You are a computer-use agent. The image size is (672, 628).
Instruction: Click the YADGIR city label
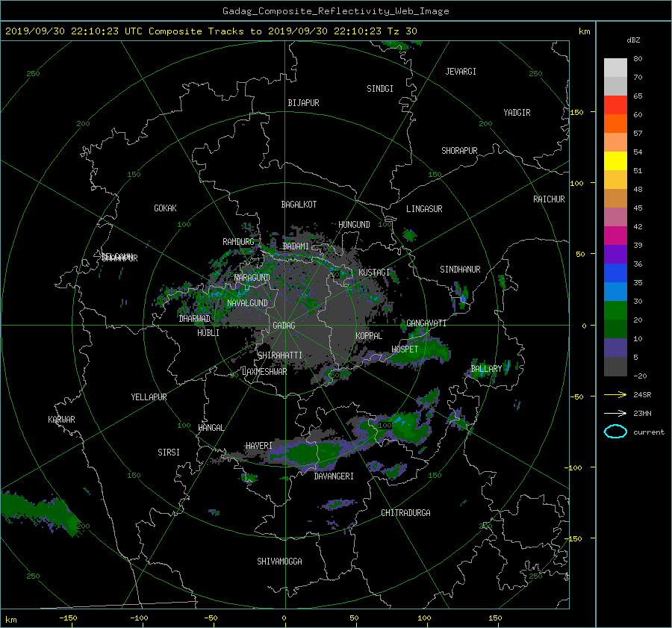(517, 113)
